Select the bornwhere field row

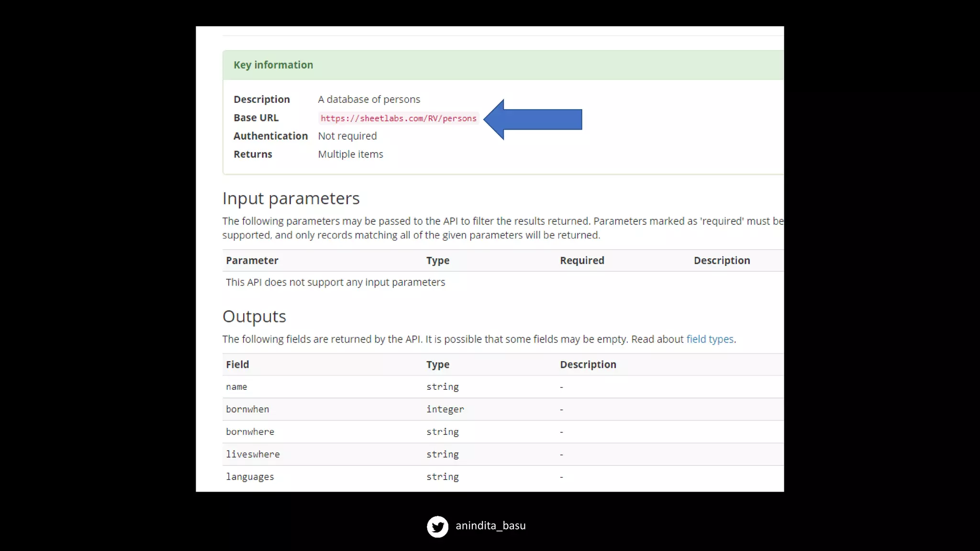coord(250,431)
